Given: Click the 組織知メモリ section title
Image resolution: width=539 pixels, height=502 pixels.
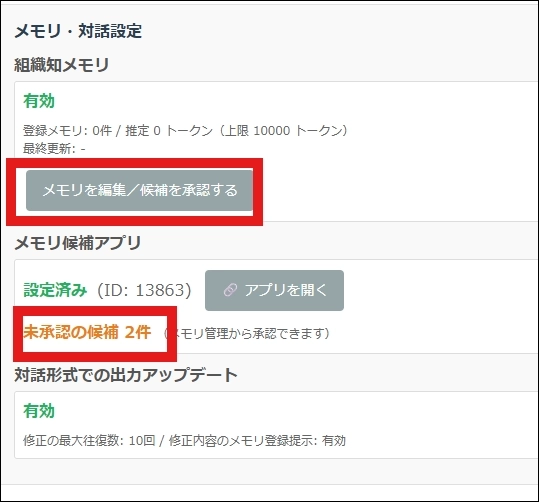Looking at the screenshot, I should point(62,65).
